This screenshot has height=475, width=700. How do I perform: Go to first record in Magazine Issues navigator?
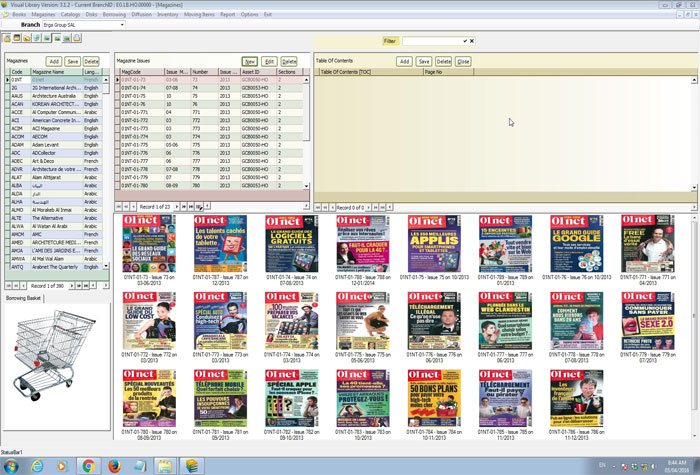click(x=119, y=207)
